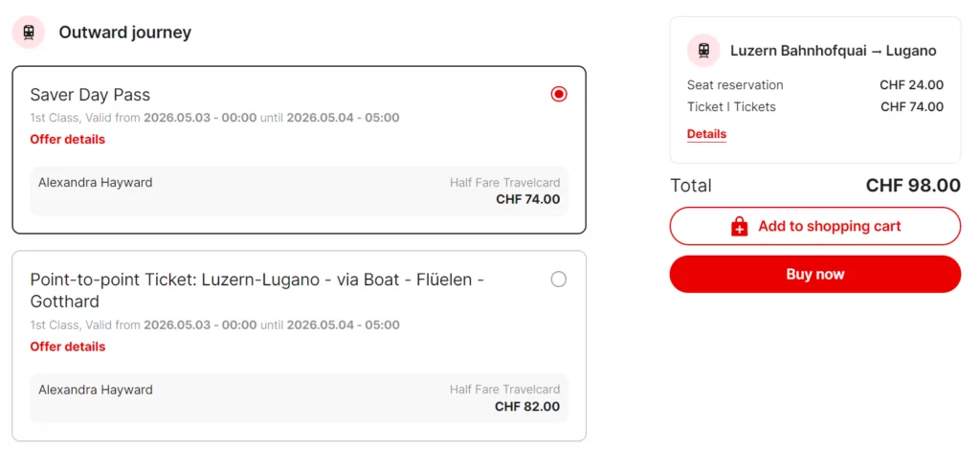Open Offer details for Saver Day Pass
Image resolution: width=980 pixels, height=449 pixels.
pos(67,140)
